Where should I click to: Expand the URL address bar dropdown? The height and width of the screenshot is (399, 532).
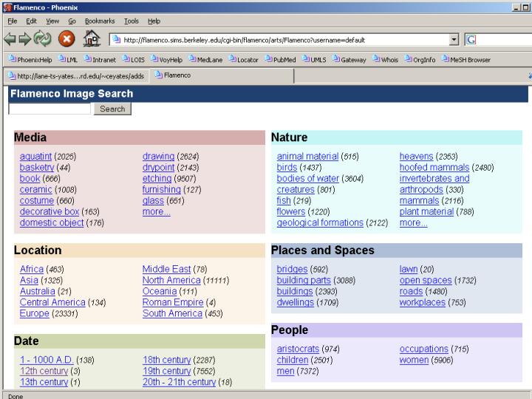454,40
